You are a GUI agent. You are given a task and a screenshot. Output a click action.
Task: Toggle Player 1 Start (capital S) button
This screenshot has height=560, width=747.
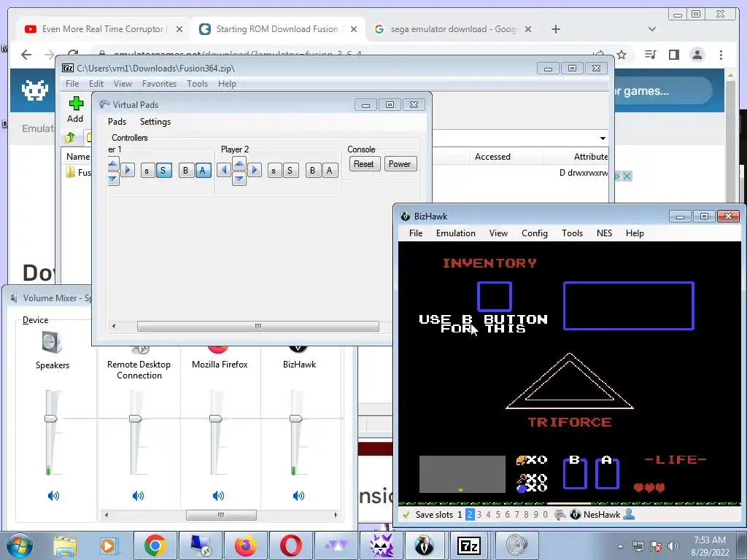click(163, 171)
